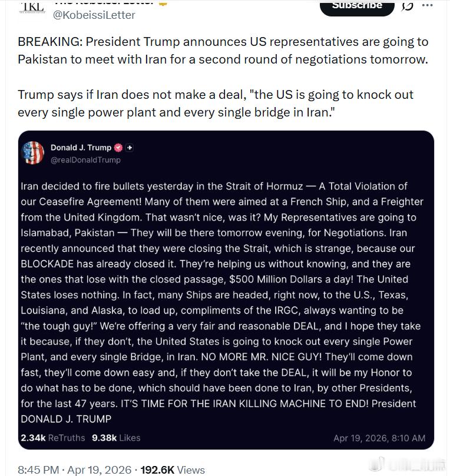The image size is (450, 476).
Task: Click the @realDonaldTrump handle
Action: point(85,159)
